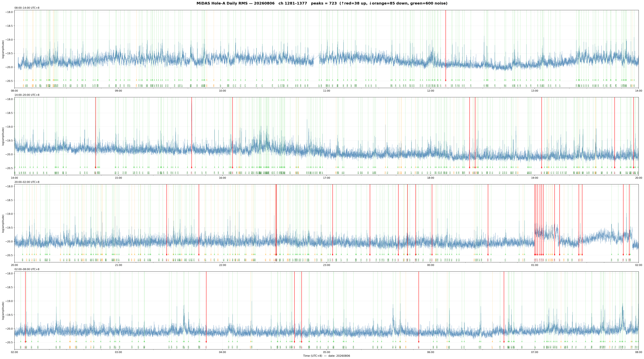Click red up-peak marker 365

(542, 167)
